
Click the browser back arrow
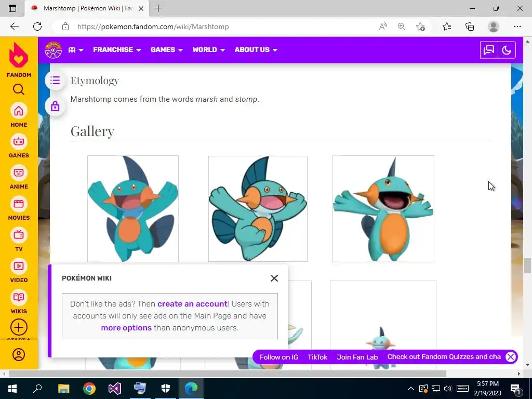point(14,26)
